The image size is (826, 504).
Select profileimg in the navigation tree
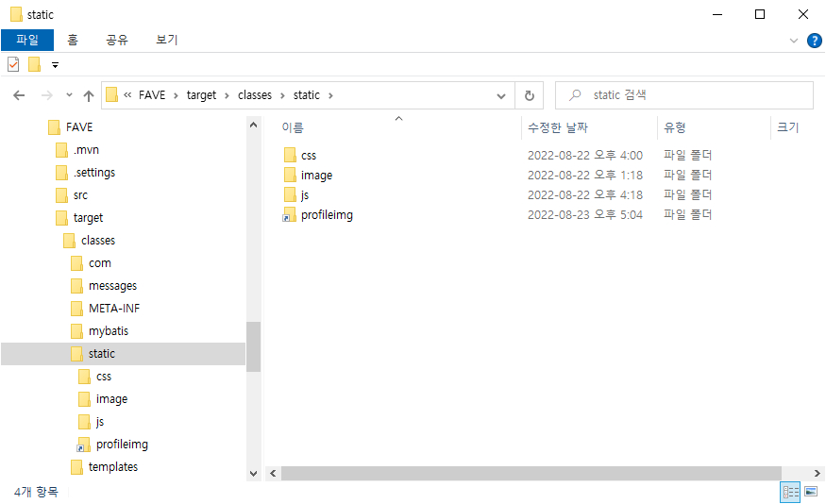coord(122,445)
